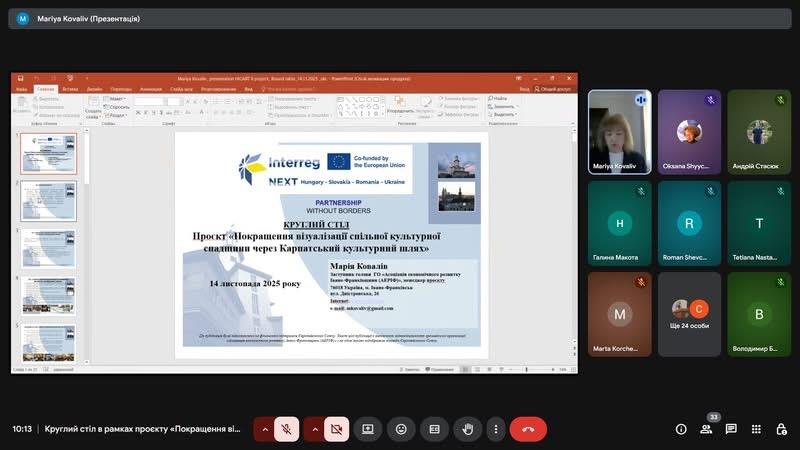Select Roman Shevc participant tile

[x=689, y=223]
